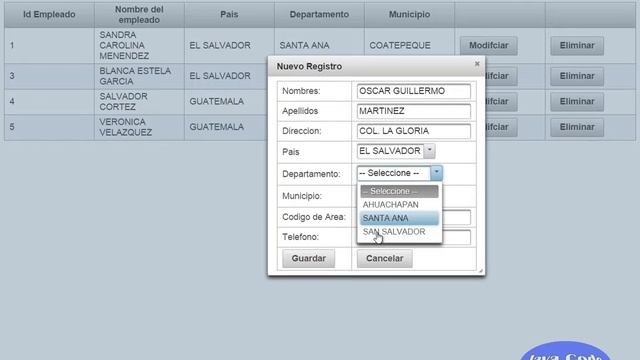640x360 pixels.
Task: Click the Nuevo Registro dialog title bar
Action: click(x=376, y=66)
